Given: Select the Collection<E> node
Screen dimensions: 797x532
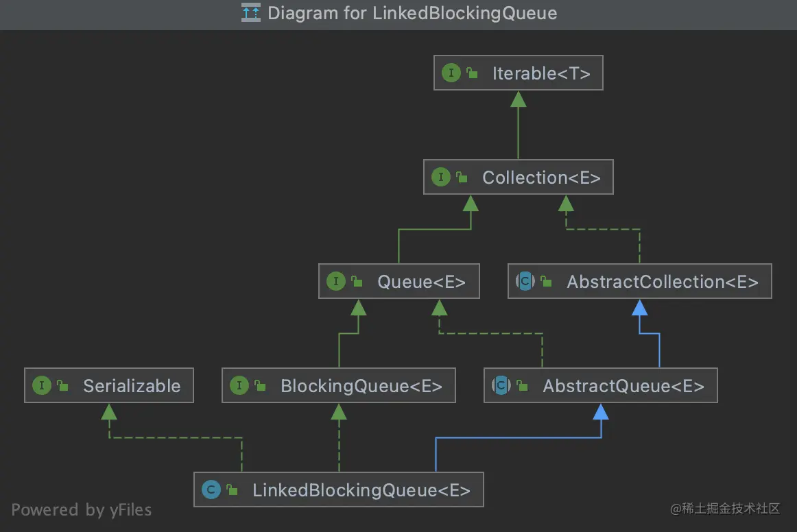Looking at the screenshot, I should tap(518, 177).
